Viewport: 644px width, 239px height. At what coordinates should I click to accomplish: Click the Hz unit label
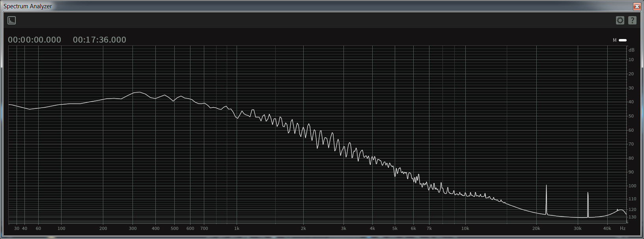[623, 228]
